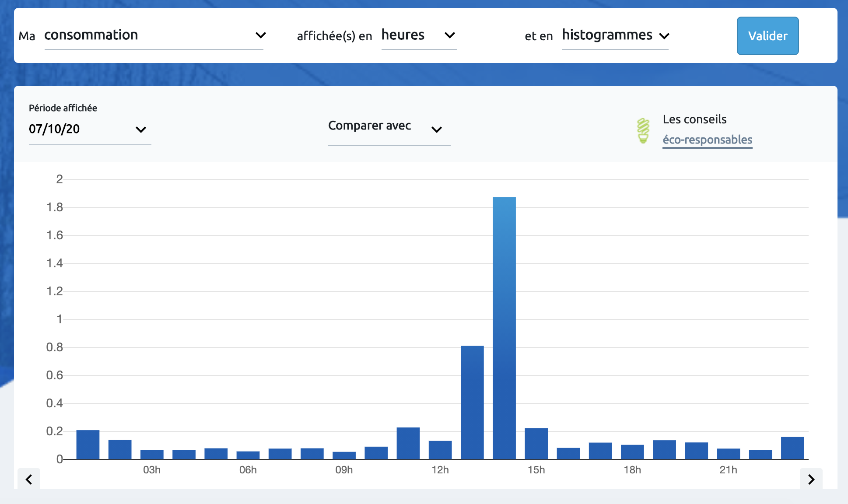
Task: Click the Valider button
Action: tap(767, 36)
